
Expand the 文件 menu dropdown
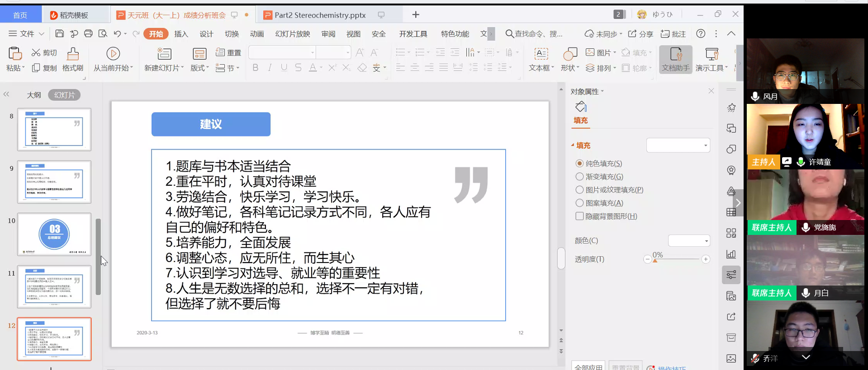(x=27, y=34)
